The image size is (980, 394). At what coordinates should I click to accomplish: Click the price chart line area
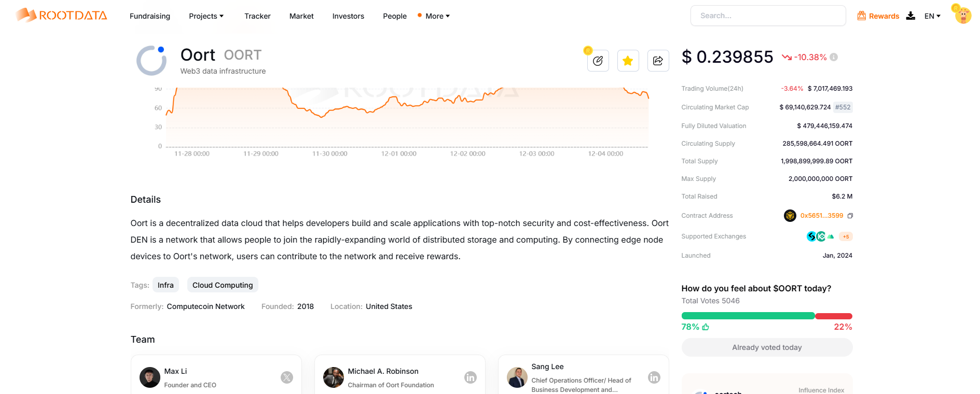coord(407,117)
